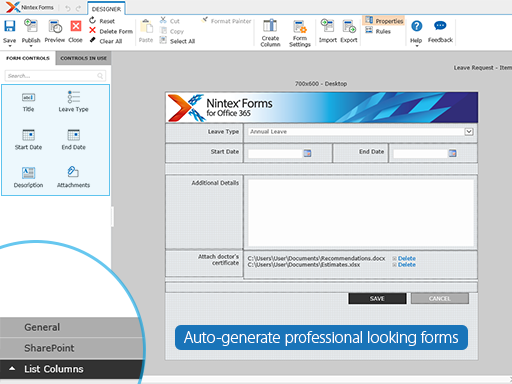
Task: Click the CANCEL button on the form
Action: [x=439, y=299]
